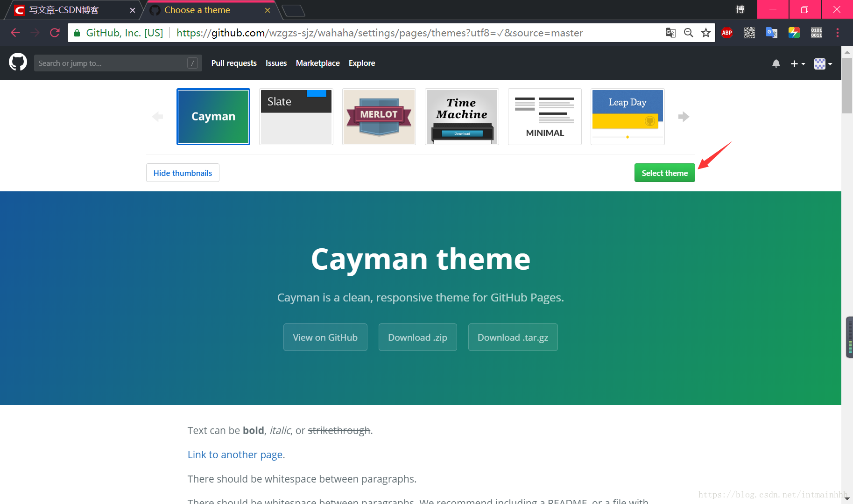Click Download .zip button

tap(417, 337)
